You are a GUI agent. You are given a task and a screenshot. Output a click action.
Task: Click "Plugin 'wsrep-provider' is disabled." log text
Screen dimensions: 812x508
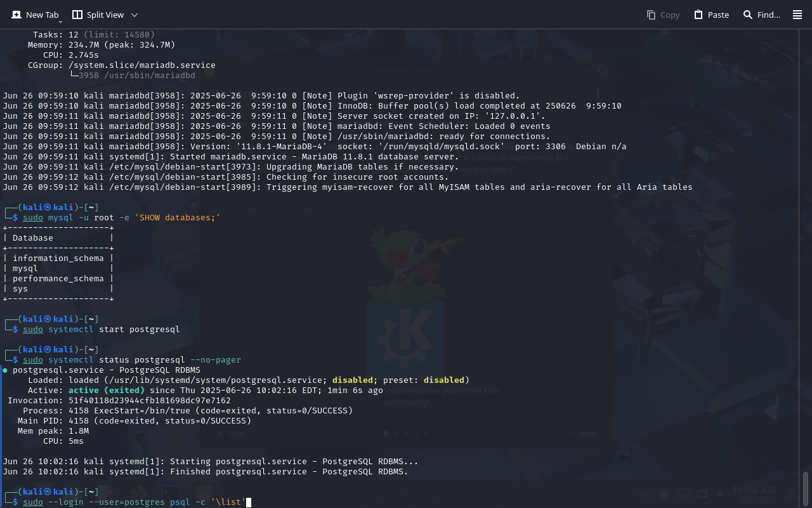(429, 96)
